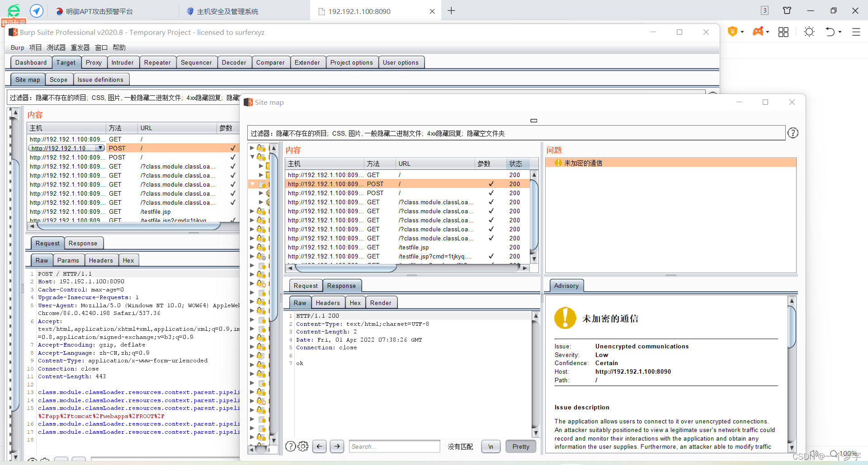Open the browser skin t-shirt icon

(x=787, y=11)
